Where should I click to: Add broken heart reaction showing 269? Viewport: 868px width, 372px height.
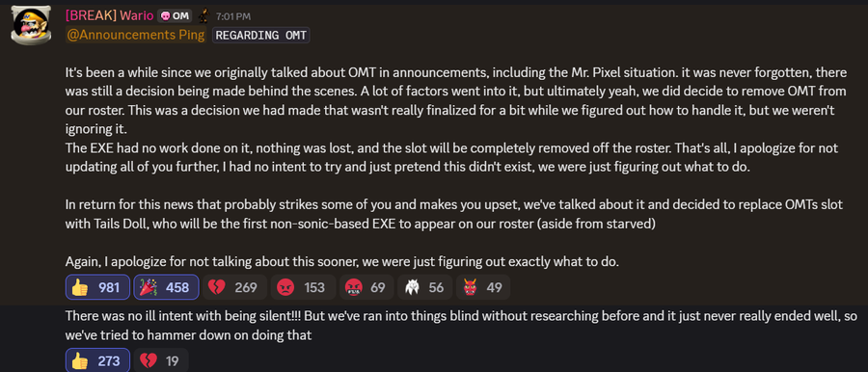pos(234,287)
